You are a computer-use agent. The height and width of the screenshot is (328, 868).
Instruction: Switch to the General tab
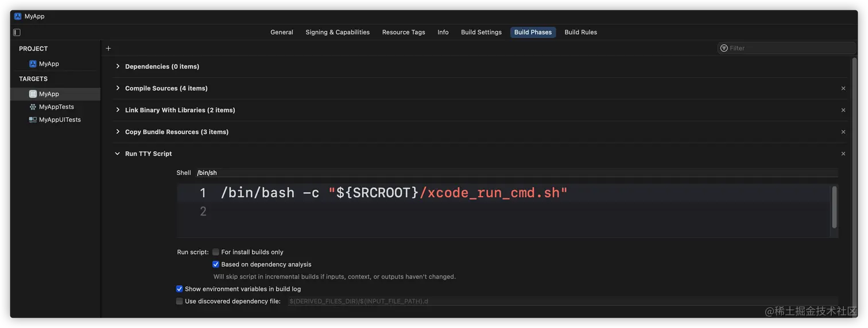(x=282, y=32)
